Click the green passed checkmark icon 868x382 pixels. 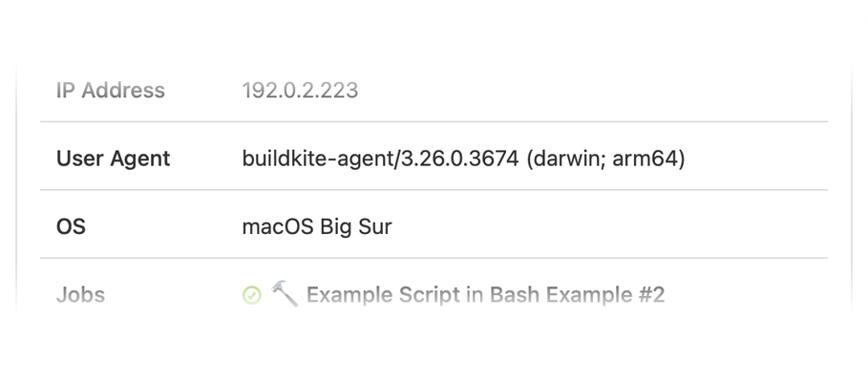pos(251,296)
